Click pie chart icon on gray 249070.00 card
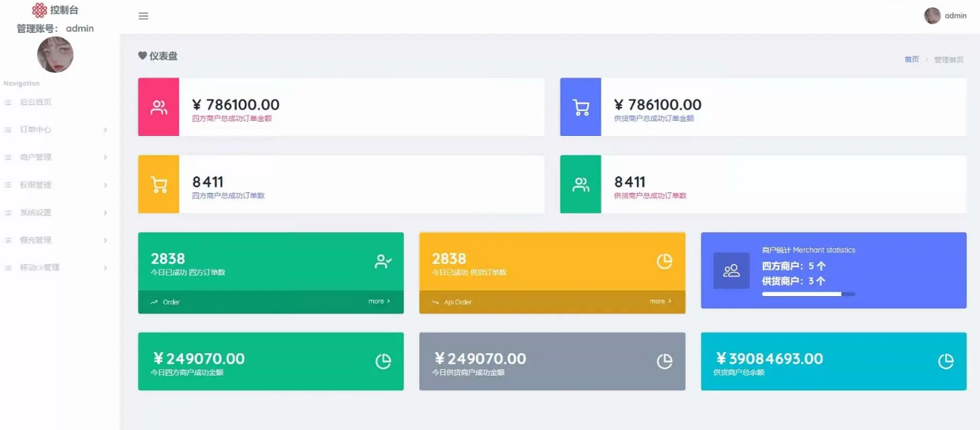 [665, 361]
